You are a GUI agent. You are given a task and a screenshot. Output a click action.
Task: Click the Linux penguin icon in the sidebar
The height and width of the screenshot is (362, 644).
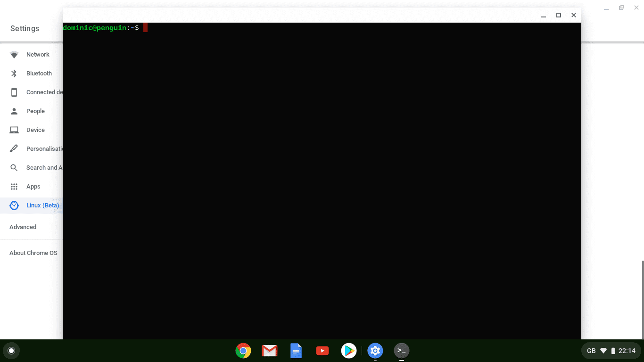[14, 205]
